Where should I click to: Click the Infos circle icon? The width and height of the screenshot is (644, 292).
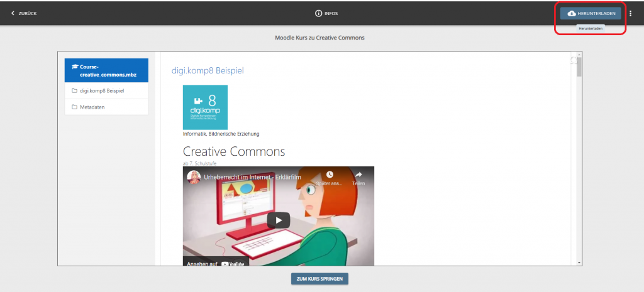coord(319,13)
